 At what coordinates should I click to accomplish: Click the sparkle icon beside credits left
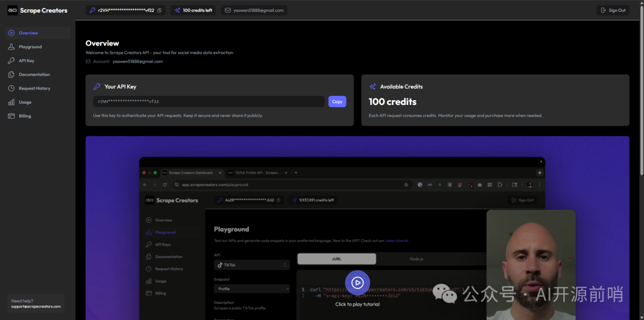coord(177,10)
